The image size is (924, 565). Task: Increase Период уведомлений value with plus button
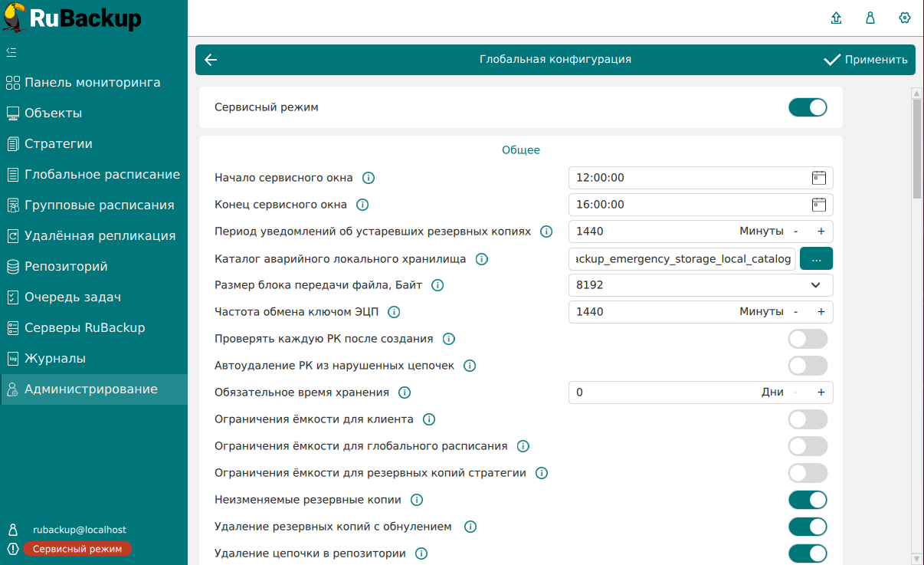coord(821,232)
